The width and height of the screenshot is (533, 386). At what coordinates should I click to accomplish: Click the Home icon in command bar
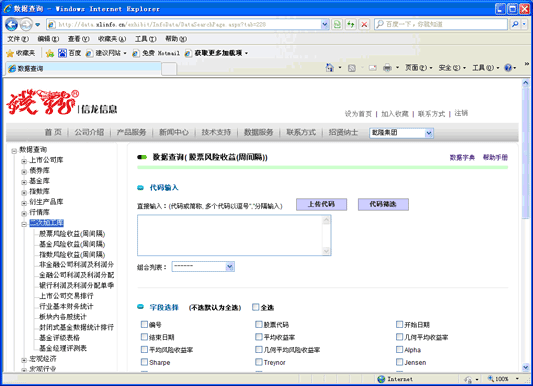(x=330, y=68)
